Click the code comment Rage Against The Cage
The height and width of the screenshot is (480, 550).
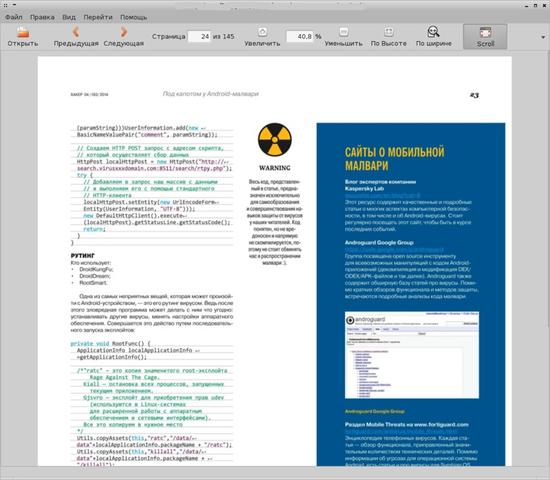125,377
